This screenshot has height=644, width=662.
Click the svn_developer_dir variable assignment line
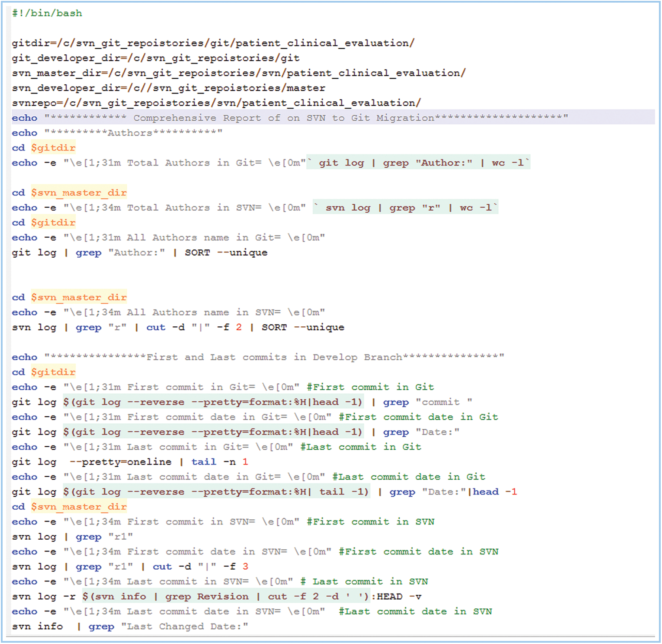(x=169, y=88)
